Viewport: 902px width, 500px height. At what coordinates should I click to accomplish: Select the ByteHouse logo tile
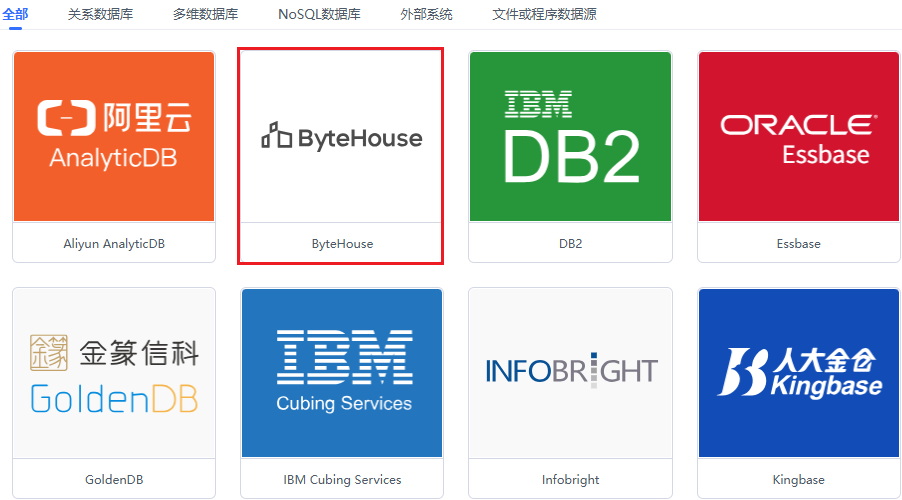(x=342, y=137)
